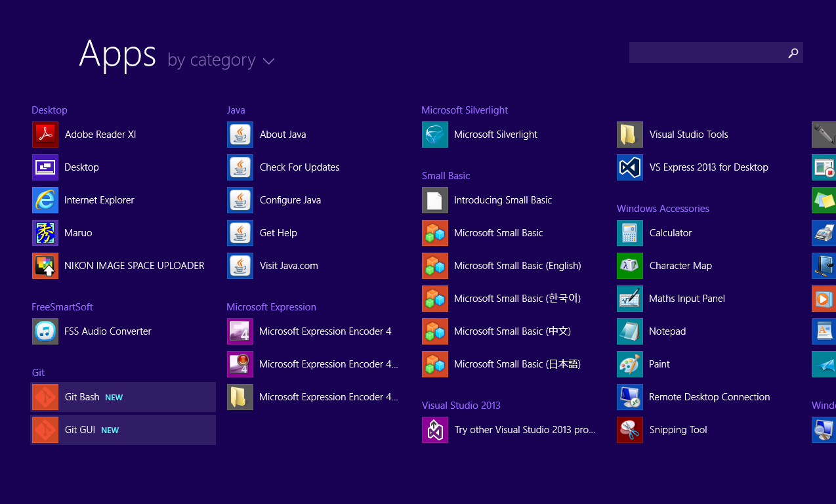Select the Microsoft Silverlight category heading
836x504 pixels.
coord(465,110)
